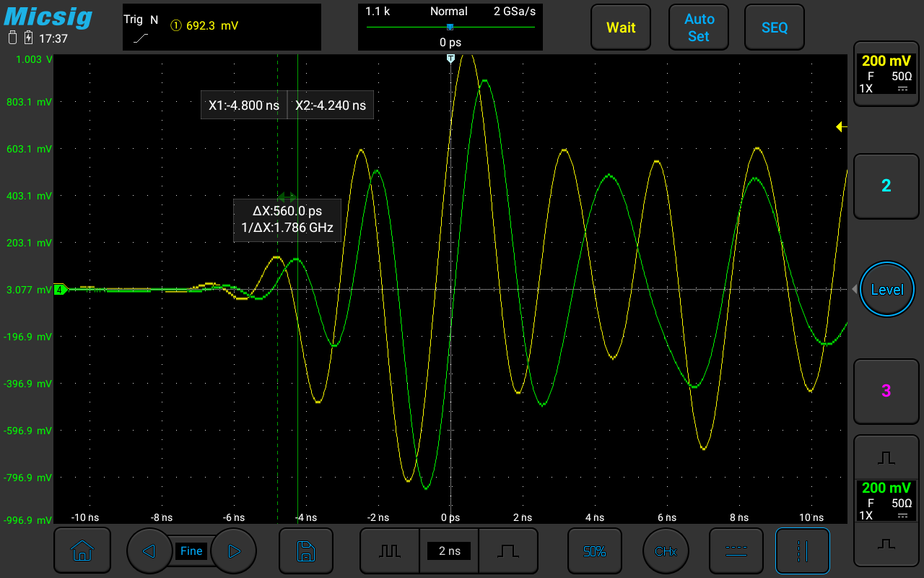
Task: Toggle channel 2 on
Action: tap(886, 186)
